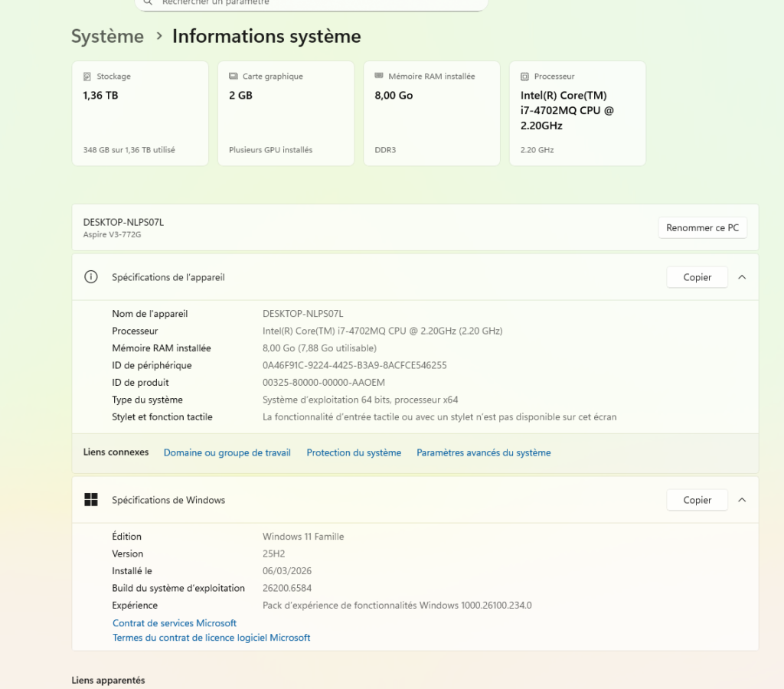Copy the device specifications
The image size is (784, 689).
(x=697, y=277)
